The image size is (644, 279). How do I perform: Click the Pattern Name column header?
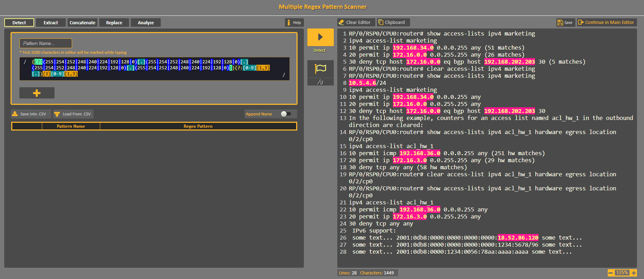(71, 126)
